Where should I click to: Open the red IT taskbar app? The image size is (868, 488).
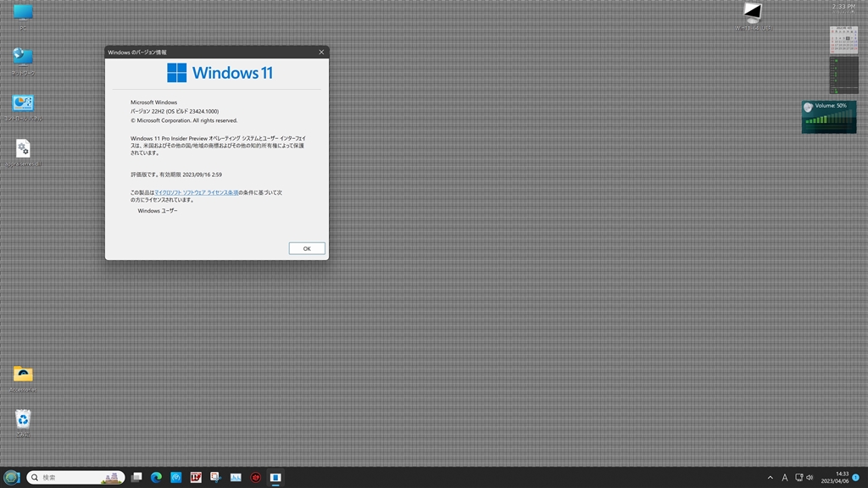[196, 477]
